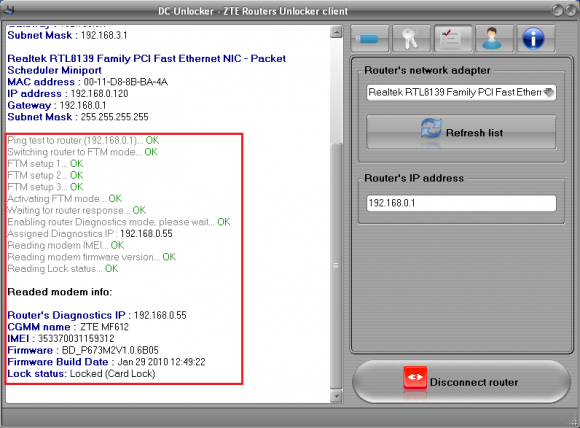Click the firmware text BD_P673M2V1.0.6B05
Viewport: 580px width, 428px height.
point(110,350)
